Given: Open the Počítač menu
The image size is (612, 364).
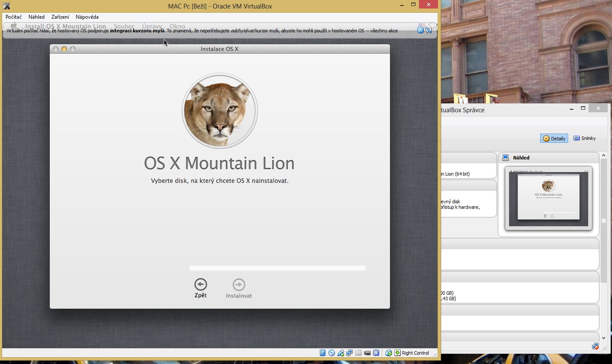Looking at the screenshot, I should (14, 17).
